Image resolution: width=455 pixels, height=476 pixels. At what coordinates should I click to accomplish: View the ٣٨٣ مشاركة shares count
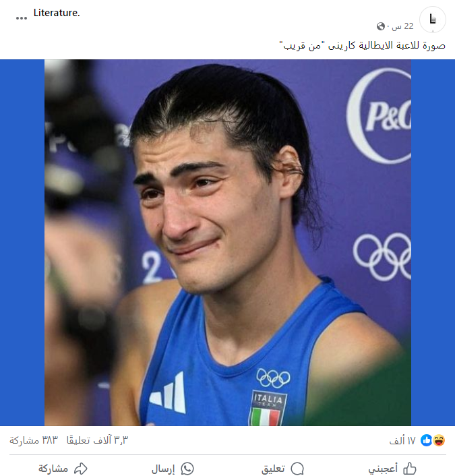(34, 440)
